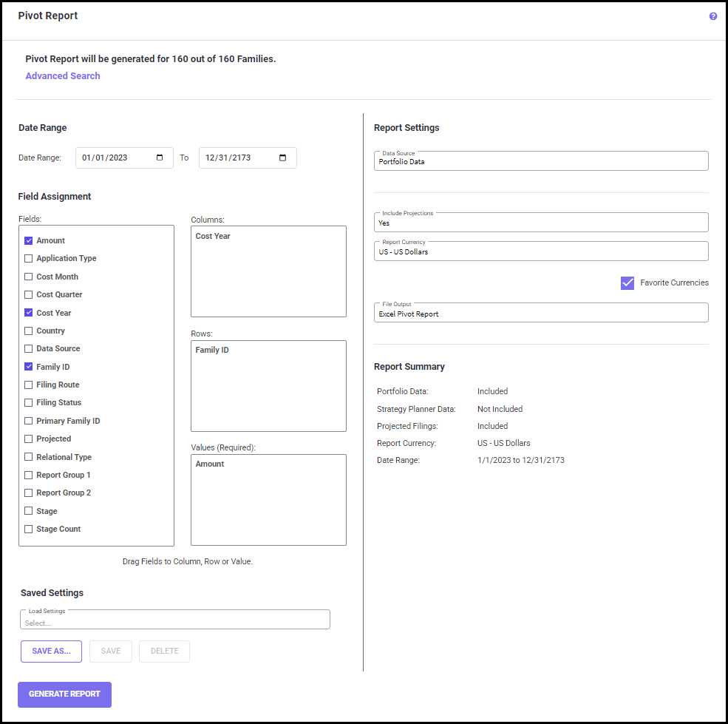Uncheck the Amount field checkbox
The height and width of the screenshot is (724, 728).
click(29, 240)
